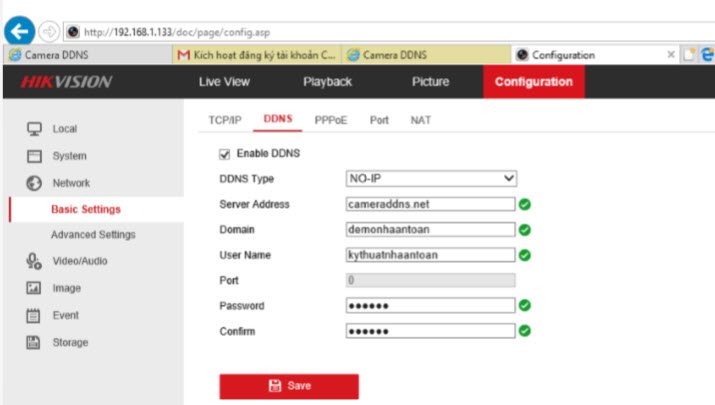Switch to the Gmail browser tab

pos(255,55)
